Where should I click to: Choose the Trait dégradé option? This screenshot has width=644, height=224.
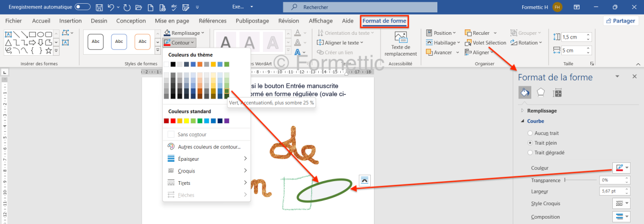click(x=531, y=153)
